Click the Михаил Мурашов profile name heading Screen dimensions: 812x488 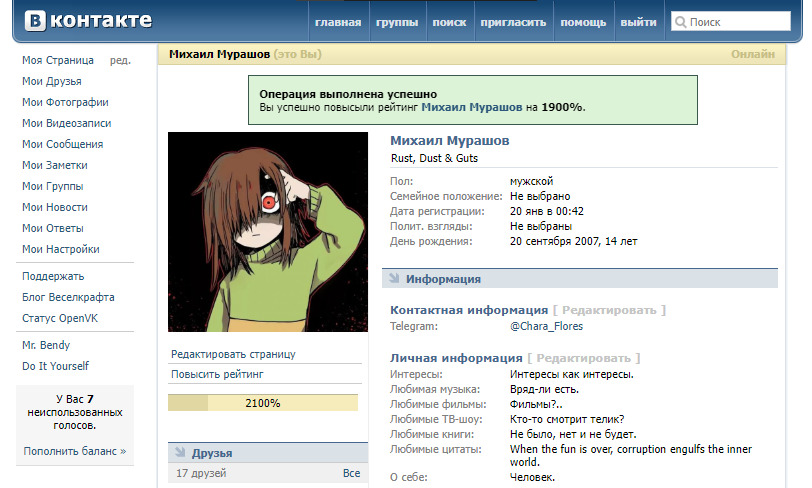click(450, 140)
